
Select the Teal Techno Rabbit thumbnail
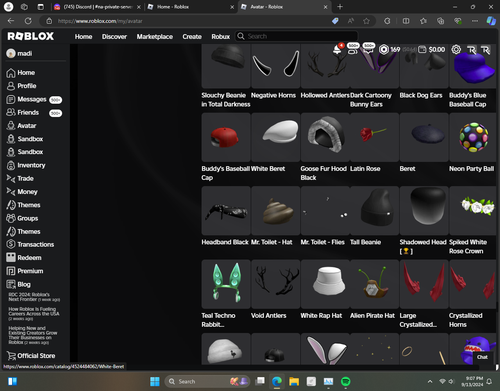point(226,284)
